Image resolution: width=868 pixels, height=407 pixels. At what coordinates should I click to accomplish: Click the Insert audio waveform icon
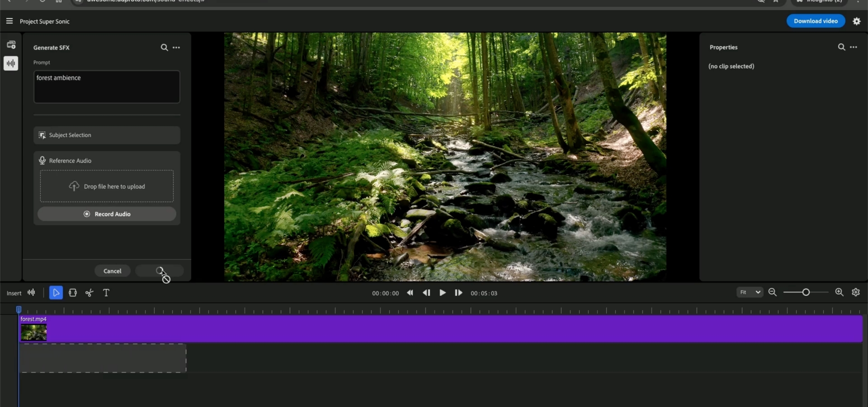point(31,293)
